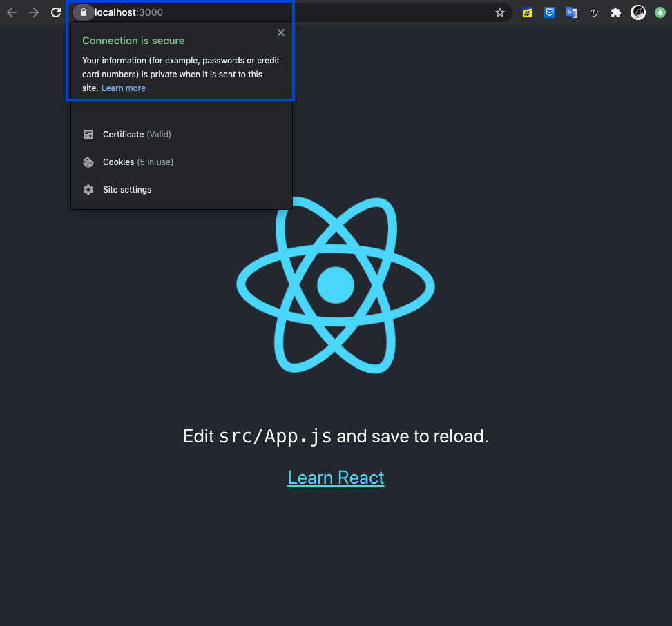Open the dark circular extension icon
Viewport: 672px width, 626px height.
coord(594,12)
